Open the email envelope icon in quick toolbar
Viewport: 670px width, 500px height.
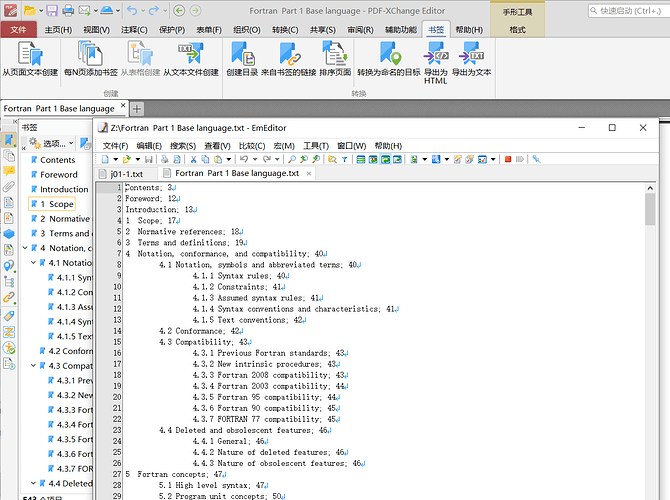click(x=85, y=10)
